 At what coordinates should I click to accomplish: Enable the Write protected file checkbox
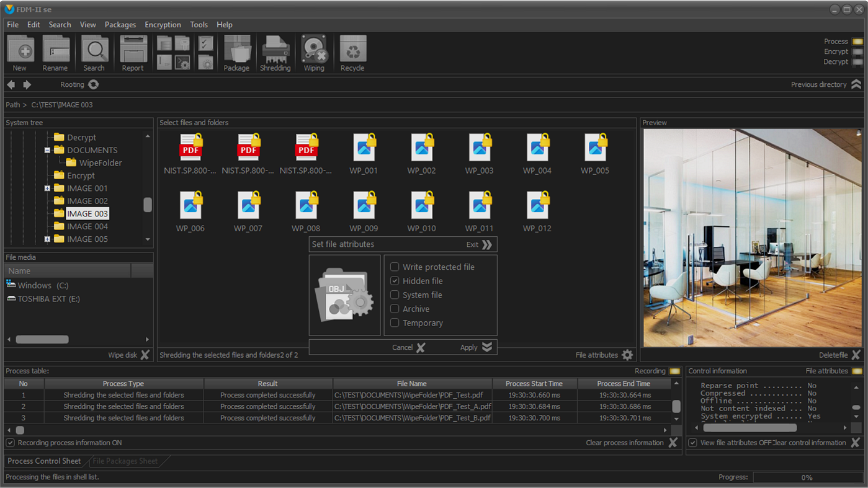395,267
